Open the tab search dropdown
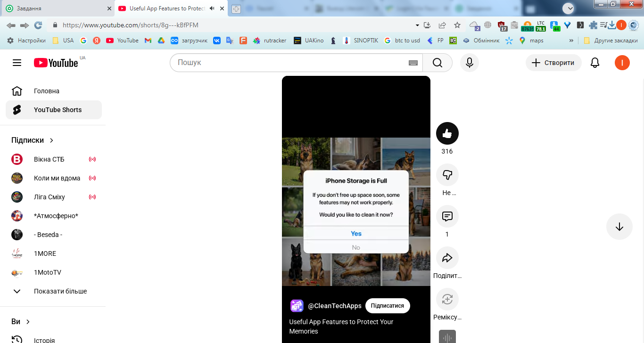The height and width of the screenshot is (343, 644). coord(568,8)
